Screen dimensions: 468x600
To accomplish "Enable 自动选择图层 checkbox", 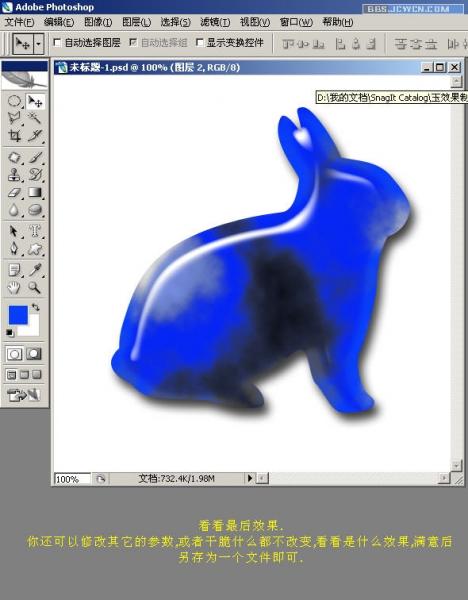I will 57,42.
